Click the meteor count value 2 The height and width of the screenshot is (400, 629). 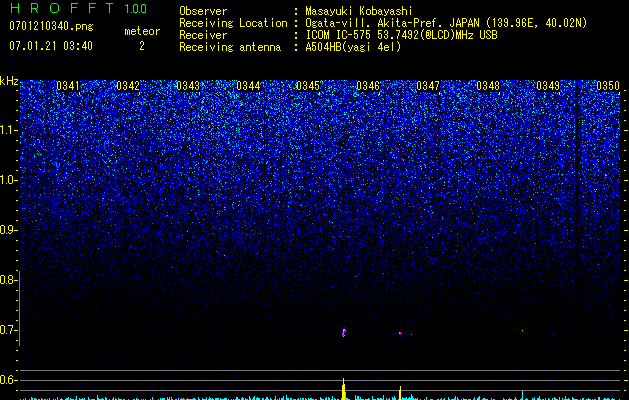point(142,46)
